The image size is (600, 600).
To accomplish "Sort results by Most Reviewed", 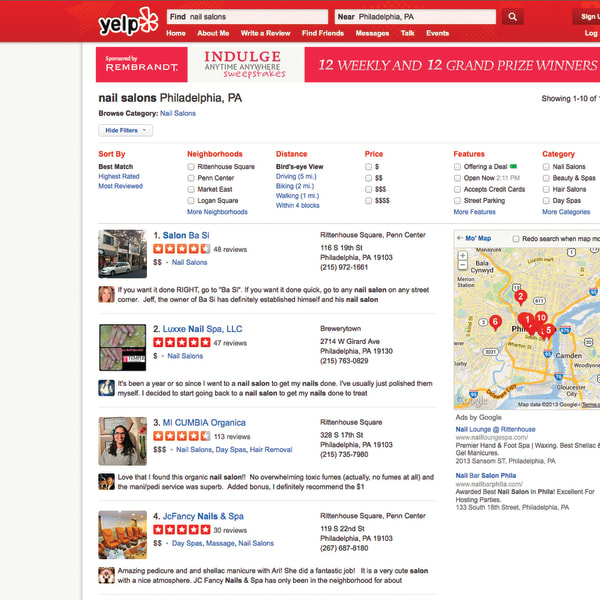I will click(x=121, y=186).
